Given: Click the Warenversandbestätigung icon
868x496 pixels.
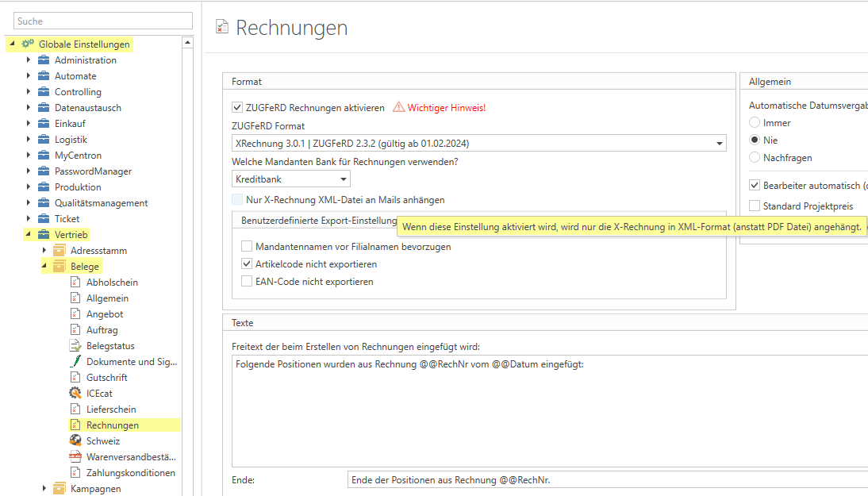Looking at the screenshot, I should pos(75,457).
